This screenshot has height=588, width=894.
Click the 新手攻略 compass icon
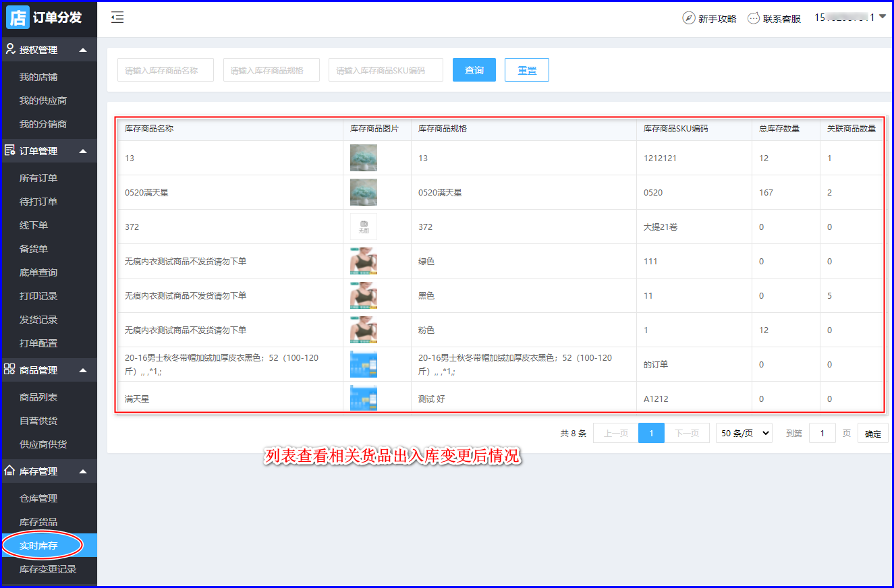click(688, 18)
